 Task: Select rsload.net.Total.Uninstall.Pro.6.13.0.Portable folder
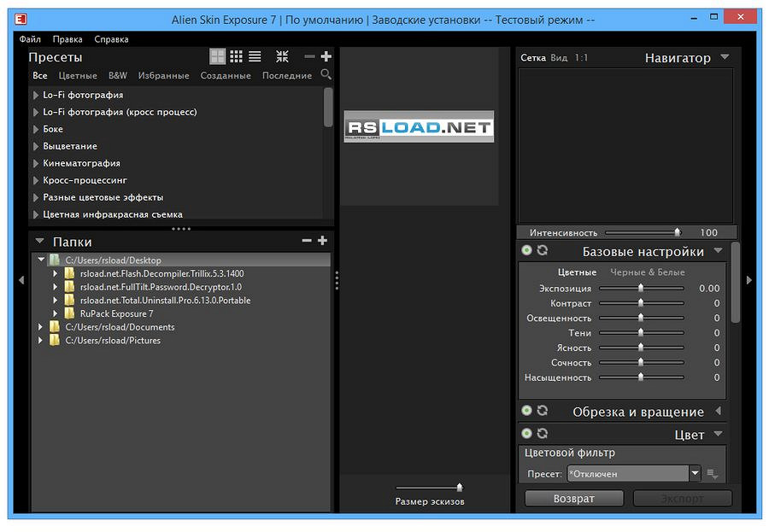165,300
